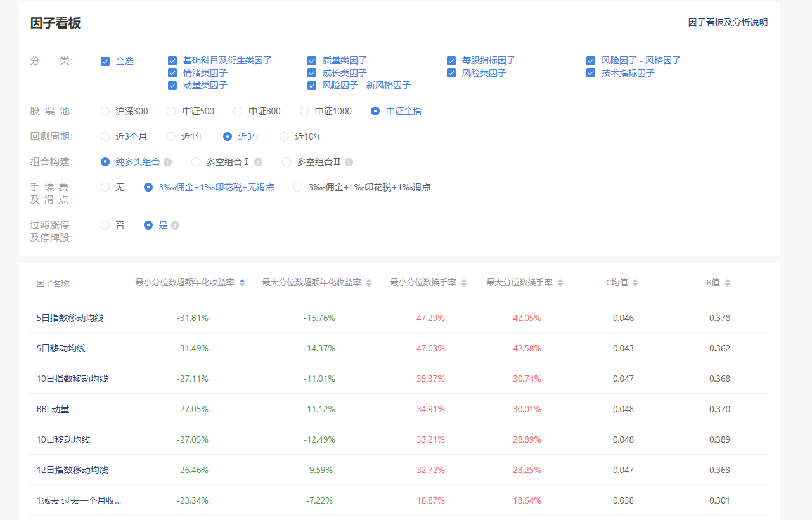Select 否 for filtering limit-up stocks
This screenshot has height=520, width=812.
pyautogui.click(x=105, y=225)
